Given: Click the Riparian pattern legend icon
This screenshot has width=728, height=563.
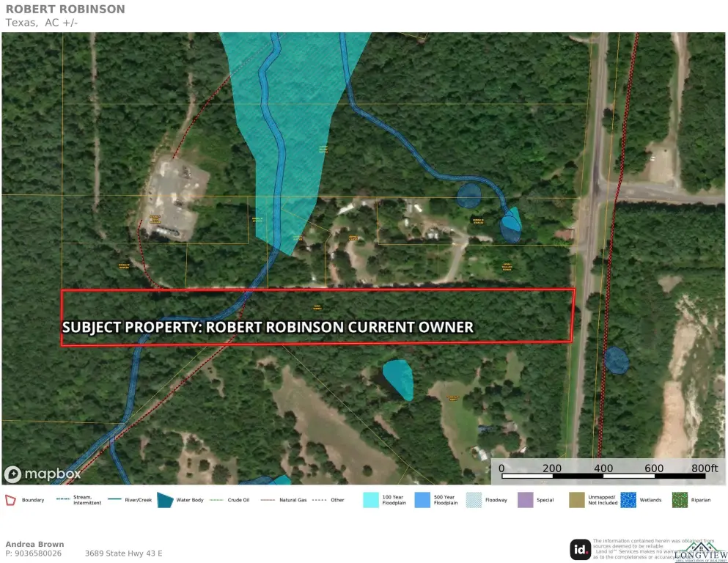Looking at the screenshot, I should tap(680, 500).
